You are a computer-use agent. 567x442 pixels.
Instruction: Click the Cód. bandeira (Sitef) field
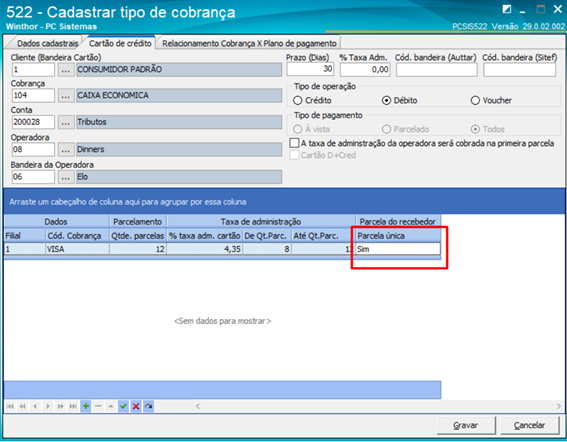[x=519, y=69]
